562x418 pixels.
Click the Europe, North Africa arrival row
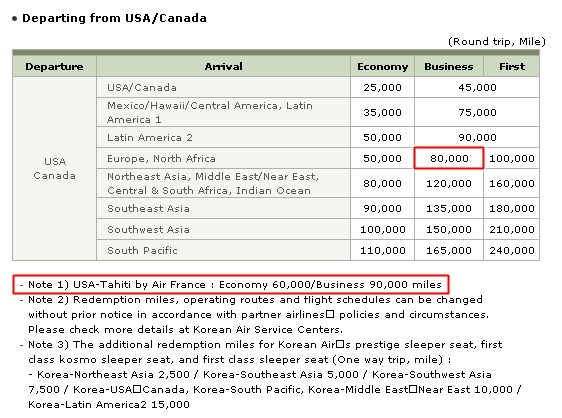pyautogui.click(x=223, y=158)
